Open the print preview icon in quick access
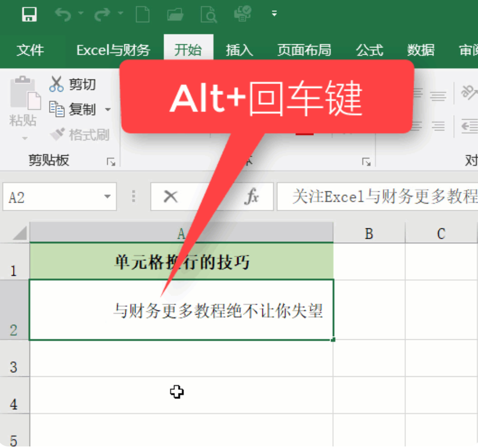Image resolution: width=478 pixels, height=448 pixels. click(209, 14)
